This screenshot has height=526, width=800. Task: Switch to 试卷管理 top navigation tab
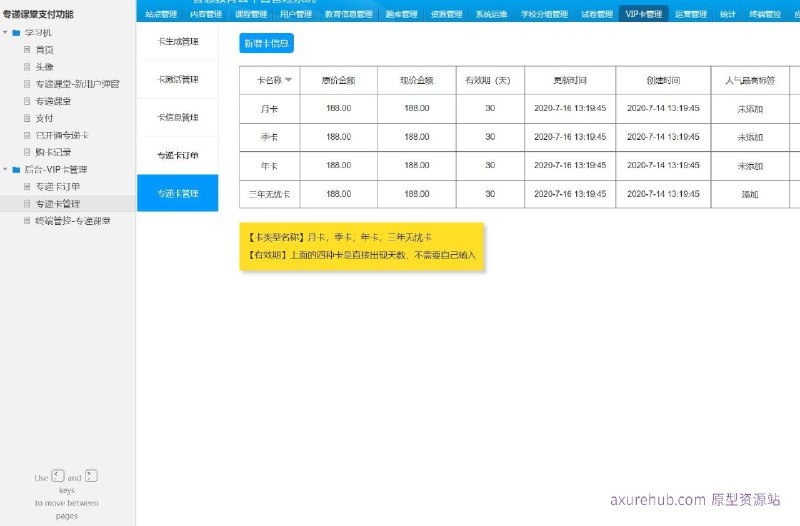pyautogui.click(x=596, y=14)
